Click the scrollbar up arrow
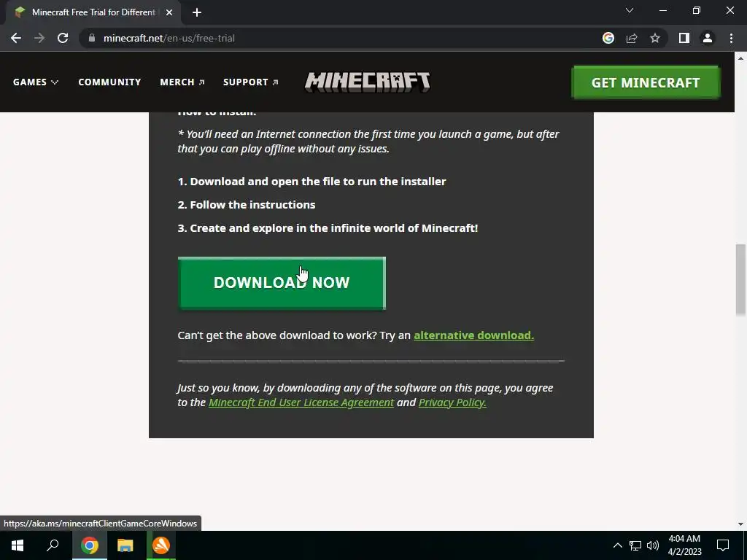 coord(740,58)
